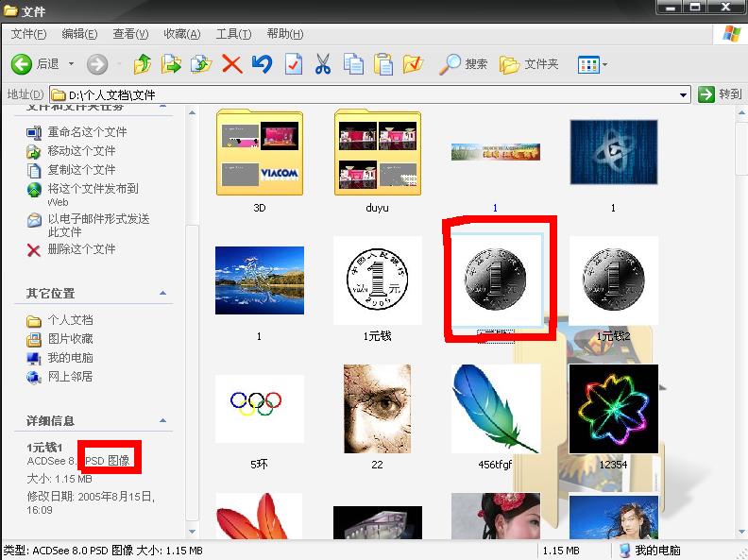Screen dimensions: 748x560
Task: Select the banner image thumbnail with blue label 1
Action: 495,152
